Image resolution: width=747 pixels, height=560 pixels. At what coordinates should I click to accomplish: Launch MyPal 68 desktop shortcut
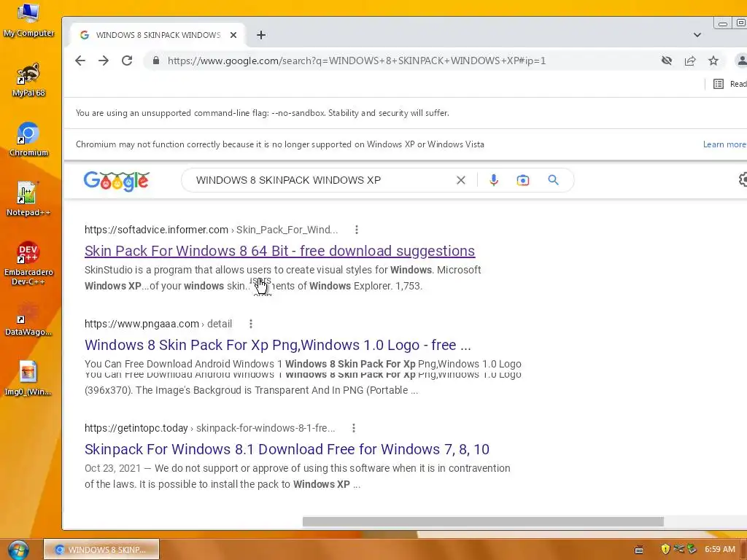28,80
